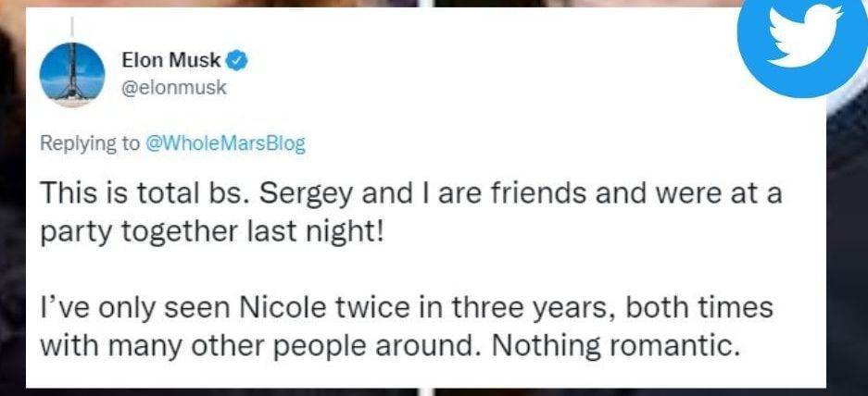Click the "party together last night!" line
Viewport: 868px width, 396px height.
[209, 230]
